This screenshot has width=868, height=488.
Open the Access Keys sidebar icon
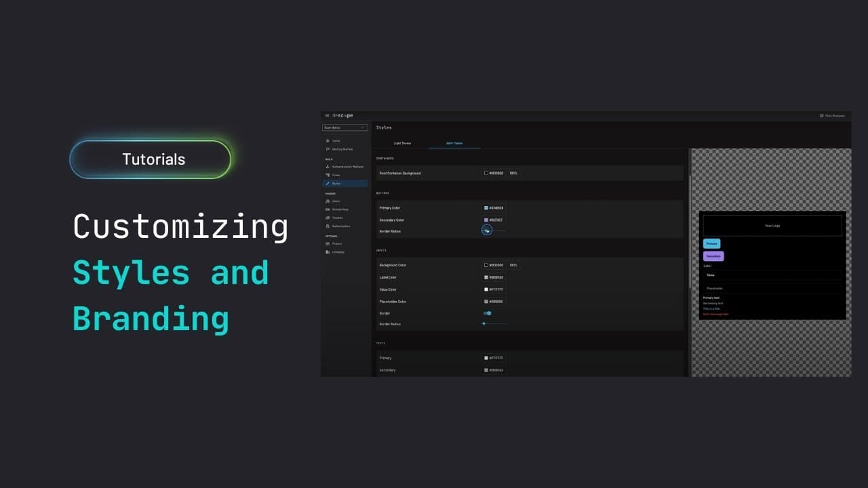tap(328, 209)
